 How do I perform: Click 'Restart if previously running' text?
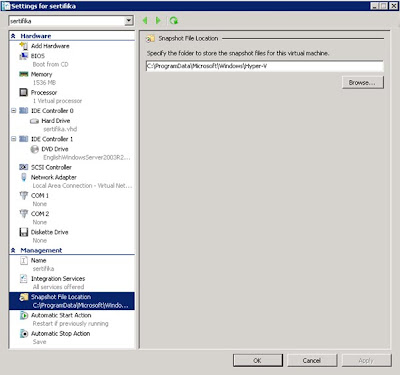(70, 324)
